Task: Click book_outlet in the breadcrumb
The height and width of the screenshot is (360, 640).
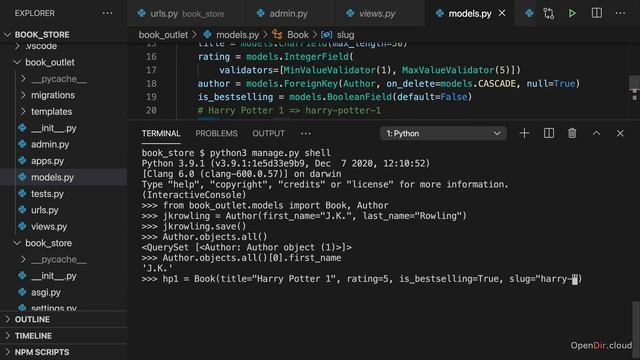Action: pyautogui.click(x=163, y=35)
